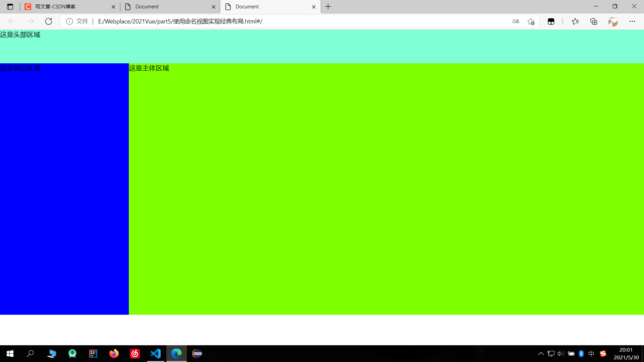The width and height of the screenshot is (644, 362).
Task: Open the Collections icon
Action: (x=594, y=21)
